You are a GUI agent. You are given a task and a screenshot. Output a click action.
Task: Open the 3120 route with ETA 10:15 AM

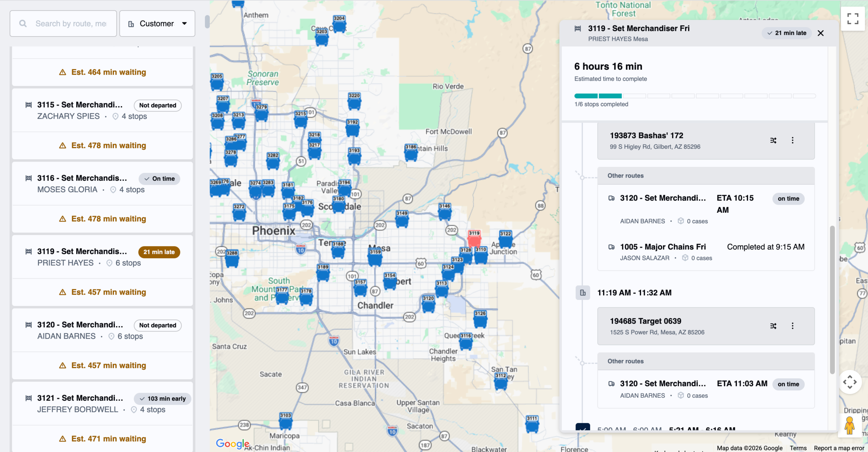point(662,198)
